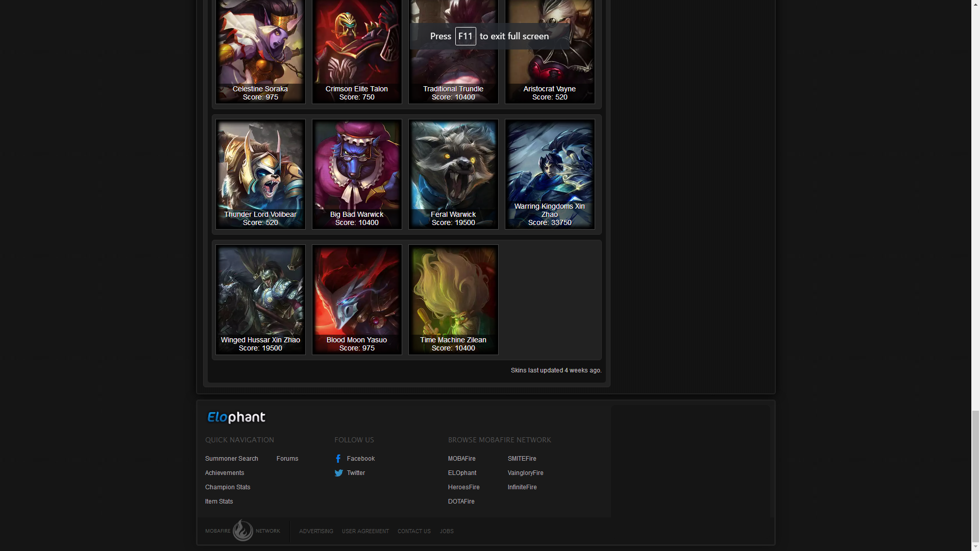This screenshot has height=551, width=980.
Task: Select Blood Moon Yasuo skin card
Action: click(357, 299)
